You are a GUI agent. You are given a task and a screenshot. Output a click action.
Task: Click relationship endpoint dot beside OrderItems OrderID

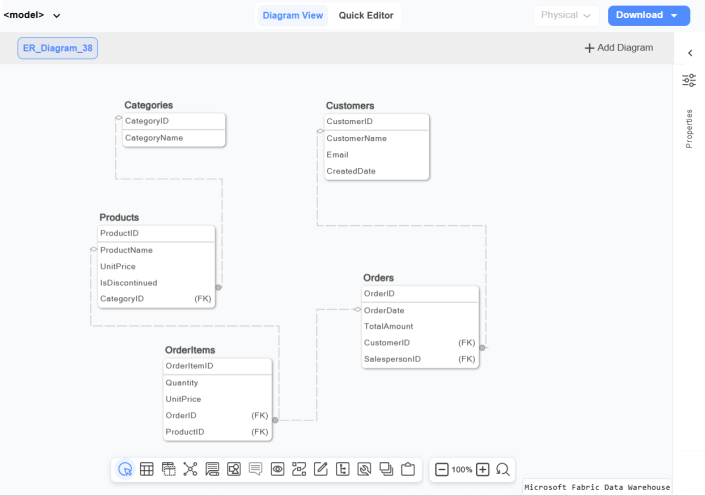coord(275,420)
